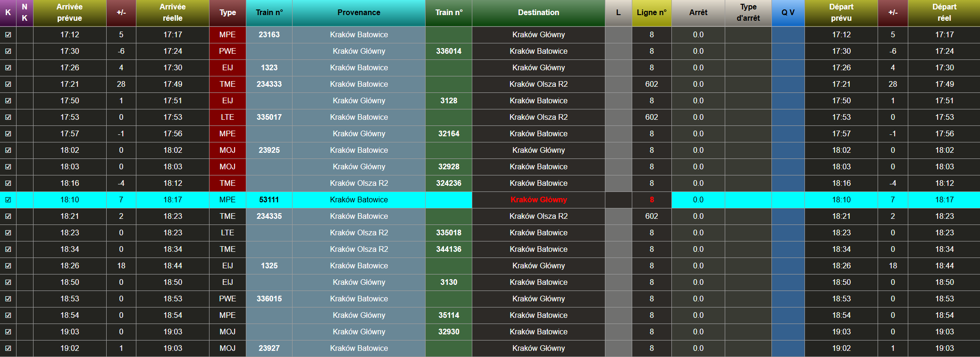Toggle checkbox in train 1325 row
Image resolution: width=980 pixels, height=357 pixels.
(x=8, y=266)
